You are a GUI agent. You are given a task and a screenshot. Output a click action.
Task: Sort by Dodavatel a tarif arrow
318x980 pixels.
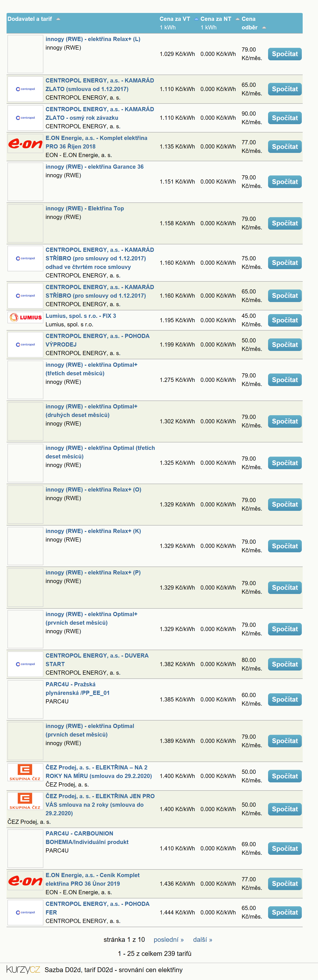[x=58, y=19]
